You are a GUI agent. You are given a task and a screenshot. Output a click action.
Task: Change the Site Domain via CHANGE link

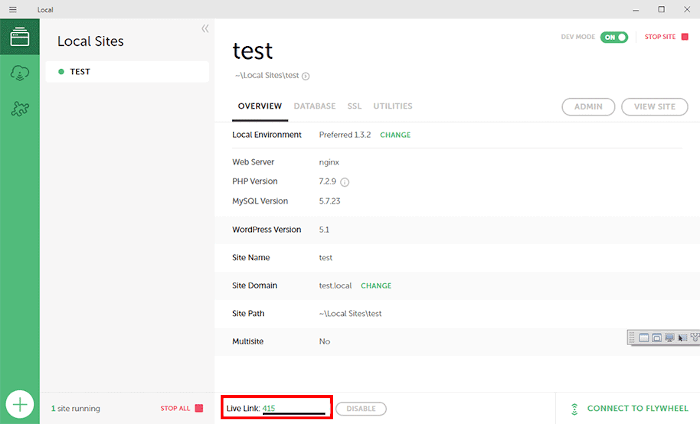[376, 286]
